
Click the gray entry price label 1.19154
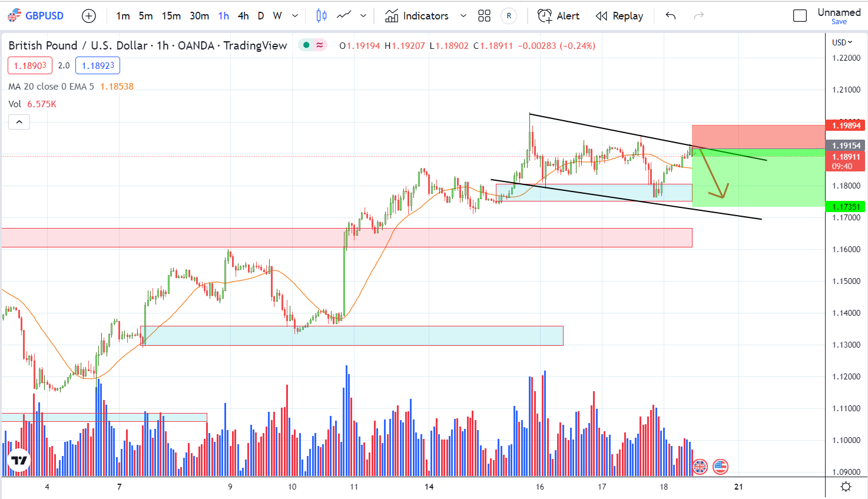(x=846, y=146)
